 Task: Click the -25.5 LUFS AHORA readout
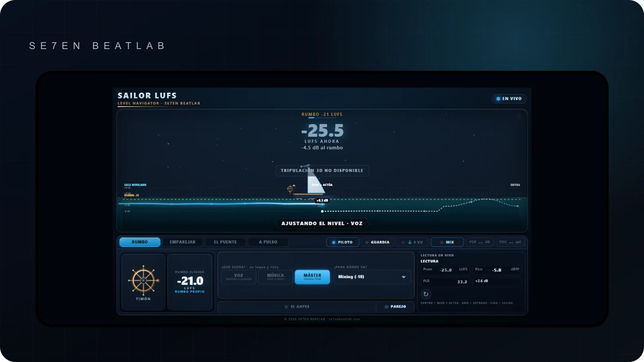point(322,133)
